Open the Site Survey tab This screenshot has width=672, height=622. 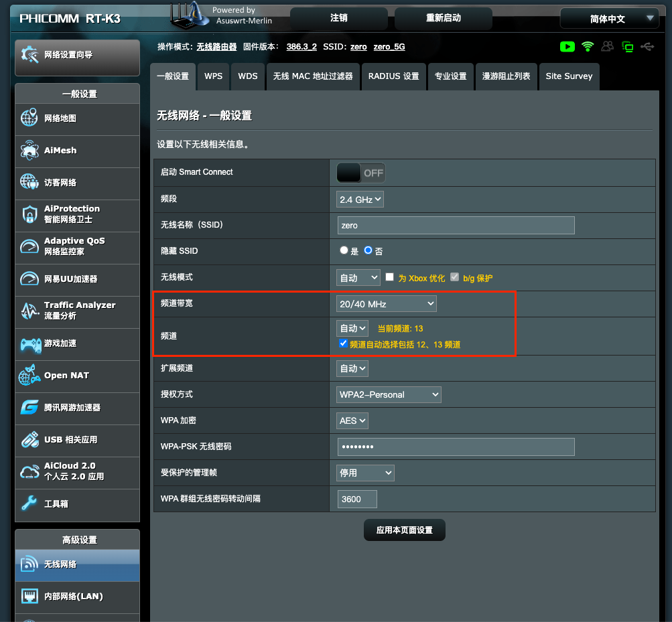click(569, 76)
